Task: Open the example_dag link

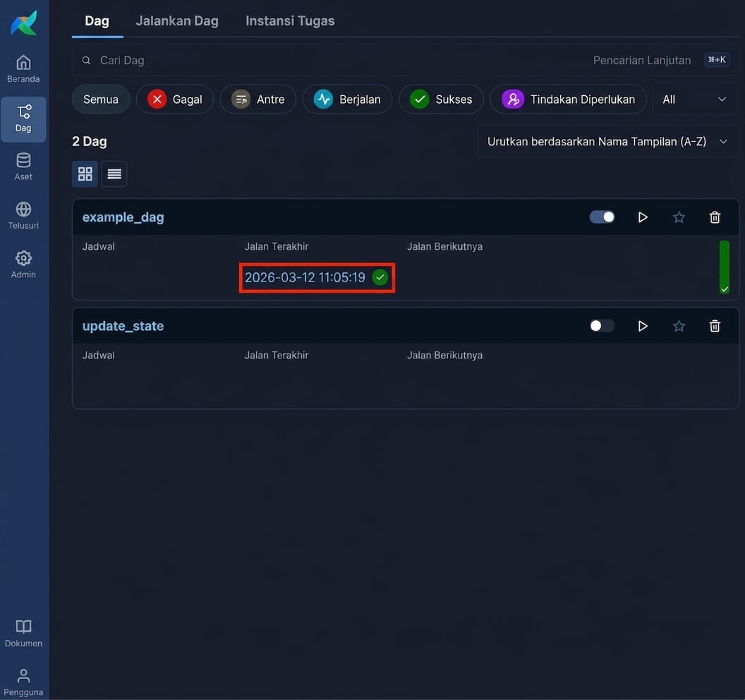Action: click(x=123, y=217)
